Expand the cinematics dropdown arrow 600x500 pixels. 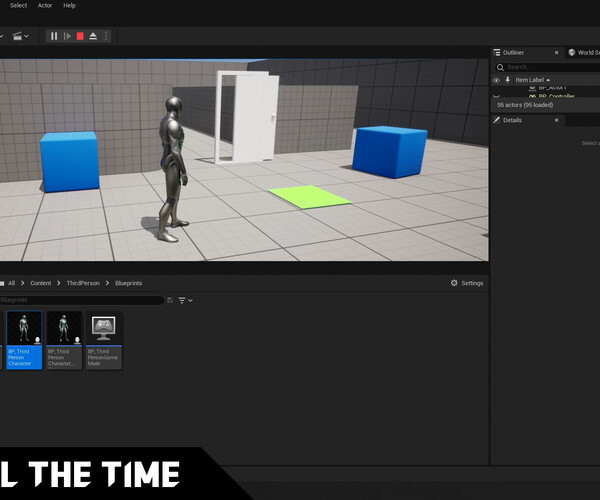point(26,36)
